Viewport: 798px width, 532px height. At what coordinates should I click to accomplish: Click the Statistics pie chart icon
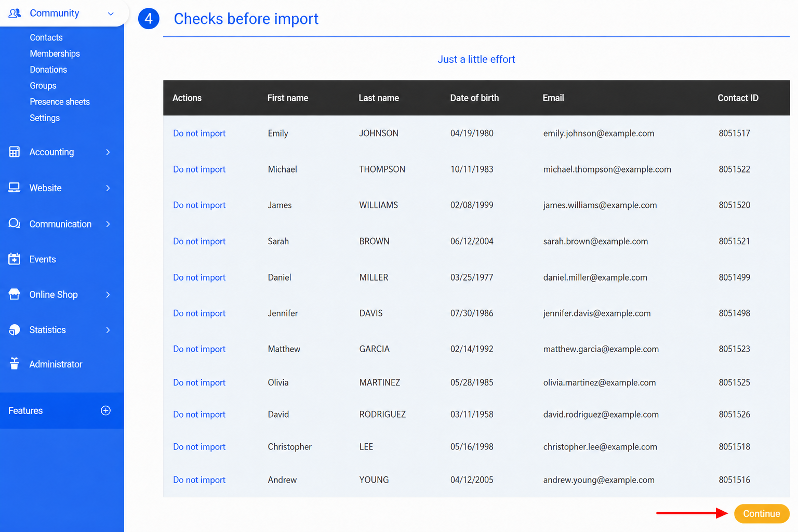pos(15,330)
